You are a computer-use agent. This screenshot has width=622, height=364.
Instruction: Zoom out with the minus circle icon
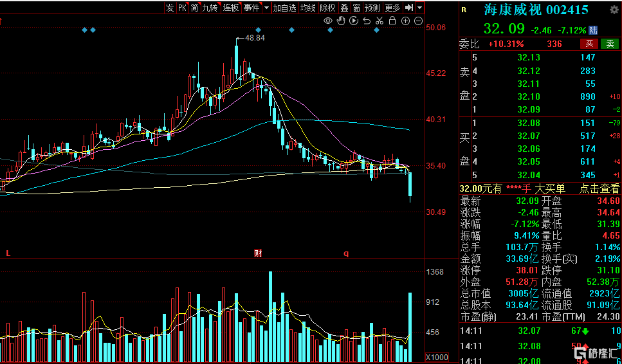coord(418,21)
